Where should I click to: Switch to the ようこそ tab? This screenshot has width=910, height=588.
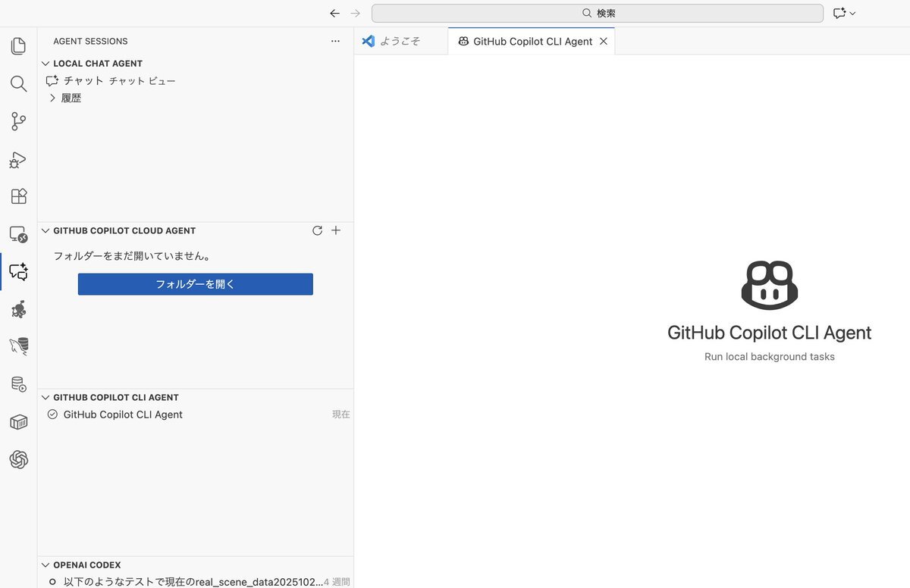coord(400,41)
